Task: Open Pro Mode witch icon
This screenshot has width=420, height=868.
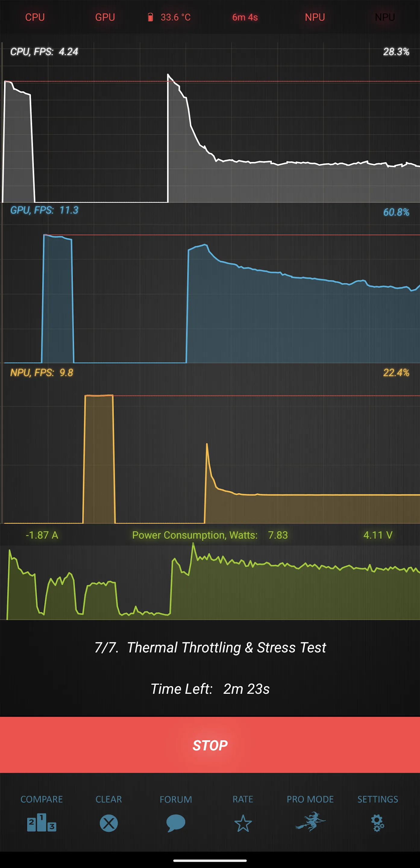Action: pos(310,822)
